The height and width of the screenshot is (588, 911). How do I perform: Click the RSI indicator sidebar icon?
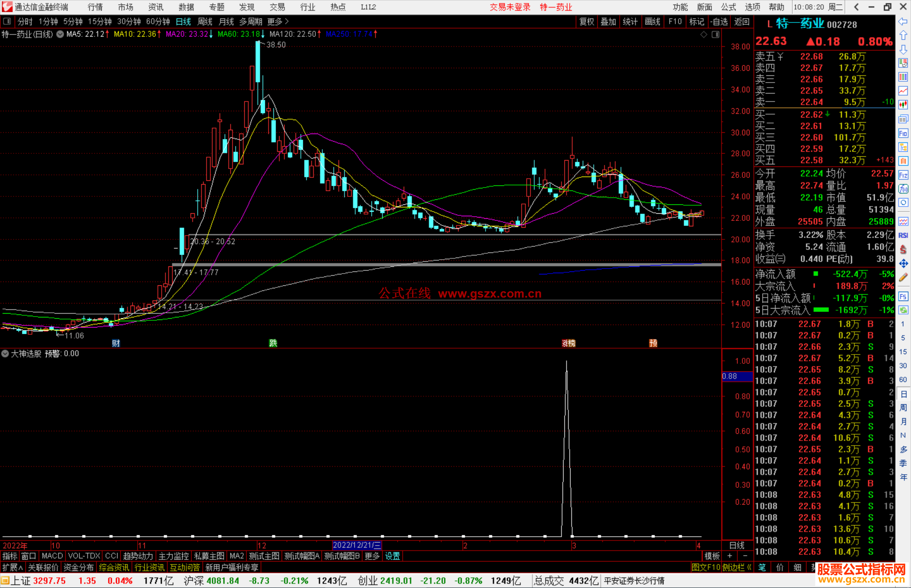click(903, 235)
